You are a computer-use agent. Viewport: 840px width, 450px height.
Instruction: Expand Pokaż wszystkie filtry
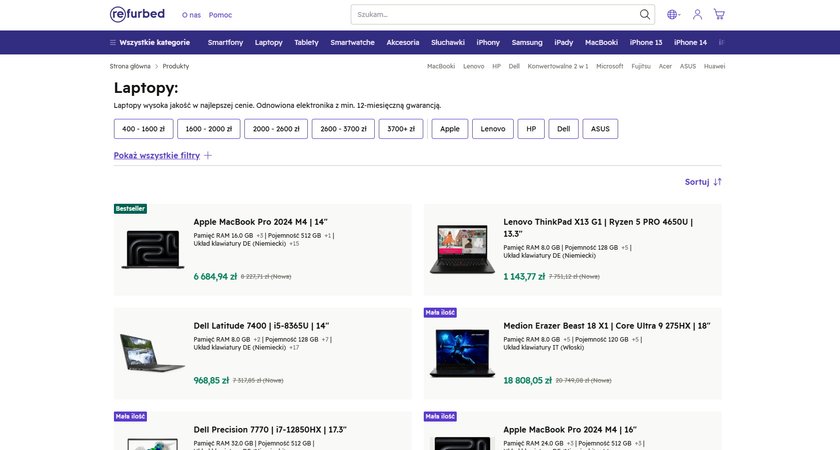pyautogui.click(x=163, y=155)
